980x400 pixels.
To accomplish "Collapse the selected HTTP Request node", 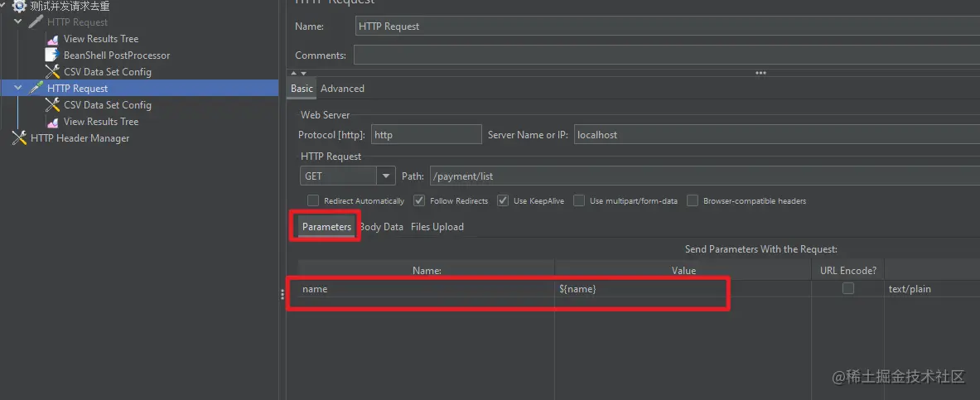I will pyautogui.click(x=18, y=88).
